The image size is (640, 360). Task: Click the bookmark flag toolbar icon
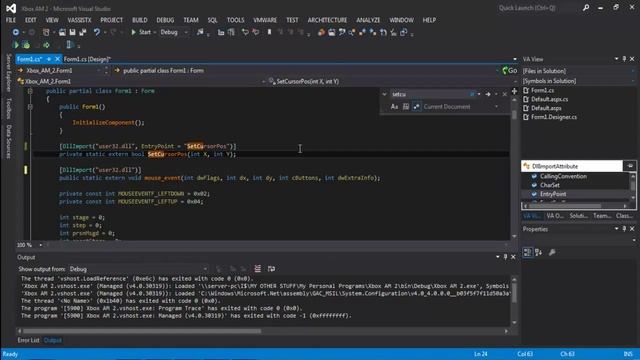pyautogui.click(x=269, y=32)
